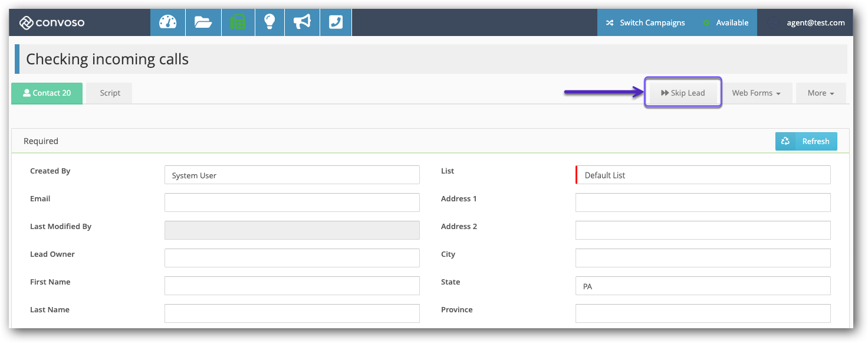
Task: Click the Switch Campaigns button
Action: tap(646, 23)
